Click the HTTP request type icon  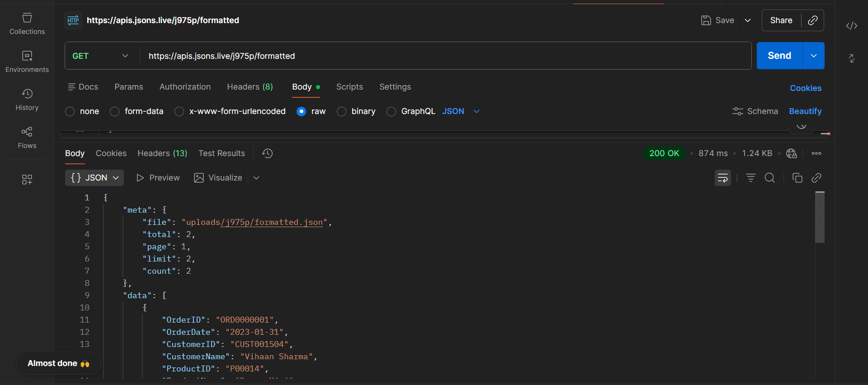(x=73, y=20)
